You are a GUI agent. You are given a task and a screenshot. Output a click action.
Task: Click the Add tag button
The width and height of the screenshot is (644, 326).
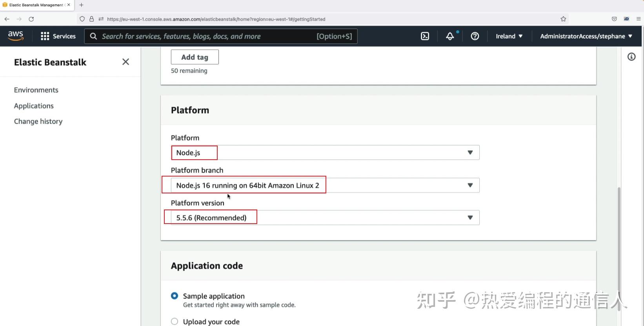(x=195, y=57)
